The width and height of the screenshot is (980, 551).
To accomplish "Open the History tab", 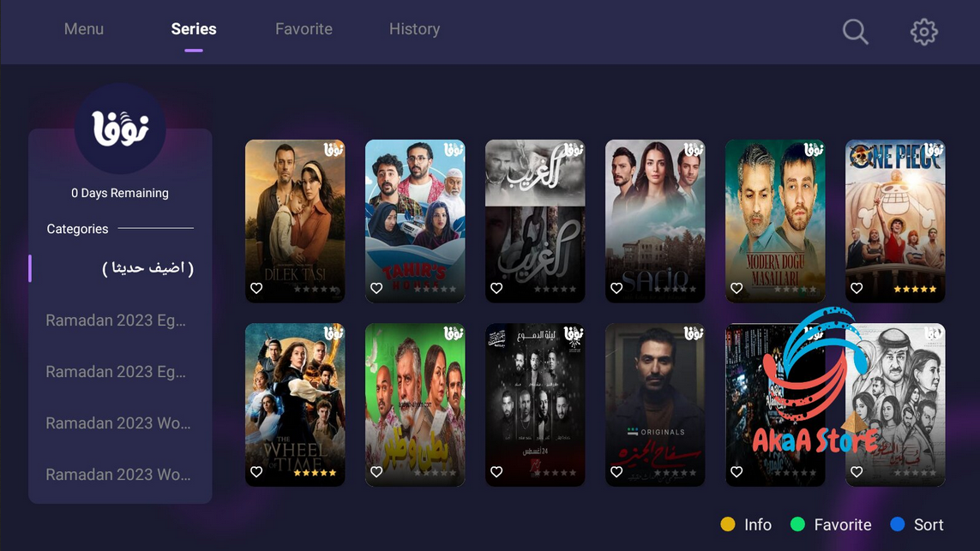I will (x=414, y=29).
